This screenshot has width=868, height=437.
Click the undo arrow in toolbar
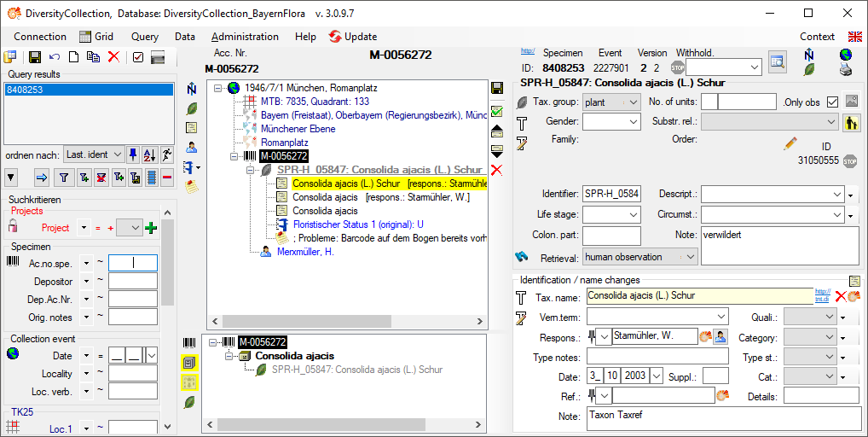click(55, 57)
